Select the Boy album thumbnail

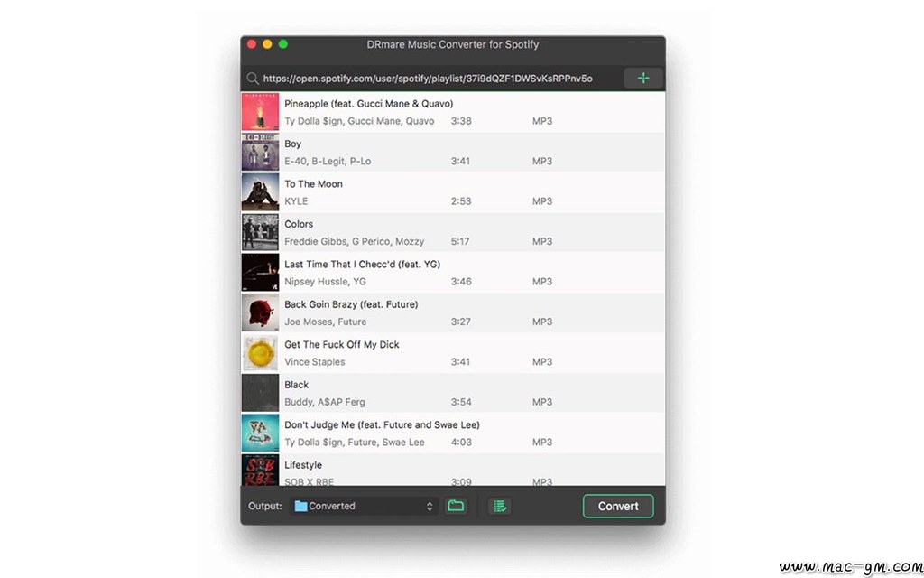point(260,152)
